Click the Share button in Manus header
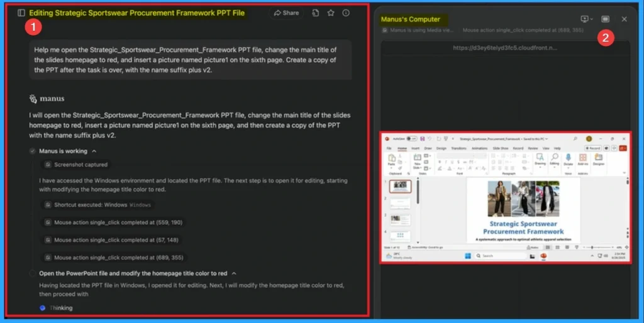 (x=286, y=13)
